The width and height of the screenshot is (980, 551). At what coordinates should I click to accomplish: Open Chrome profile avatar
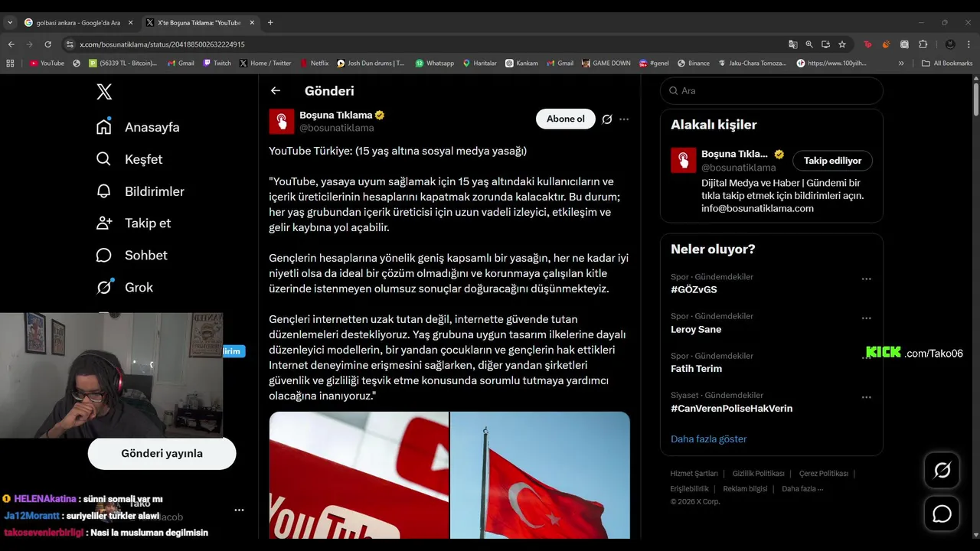[950, 44]
